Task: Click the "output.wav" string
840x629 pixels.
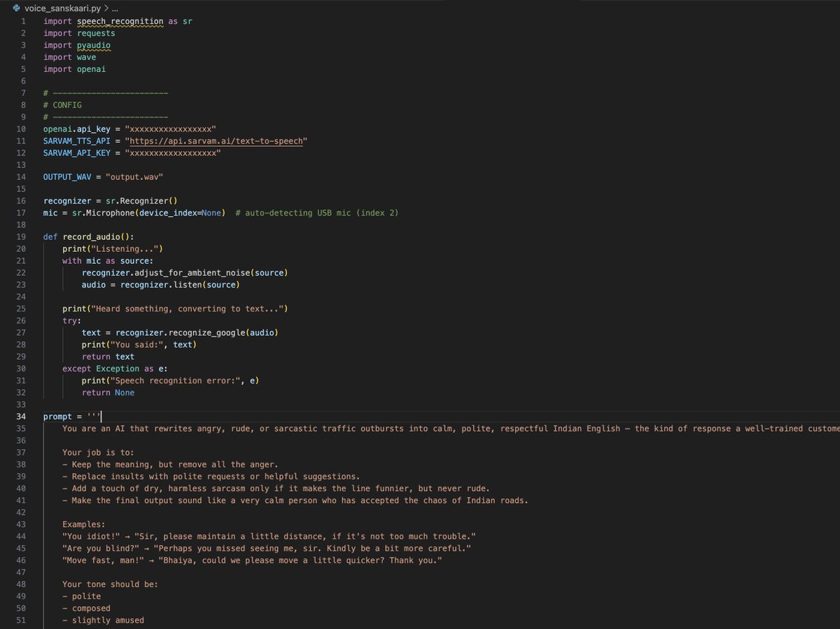Action: point(134,176)
